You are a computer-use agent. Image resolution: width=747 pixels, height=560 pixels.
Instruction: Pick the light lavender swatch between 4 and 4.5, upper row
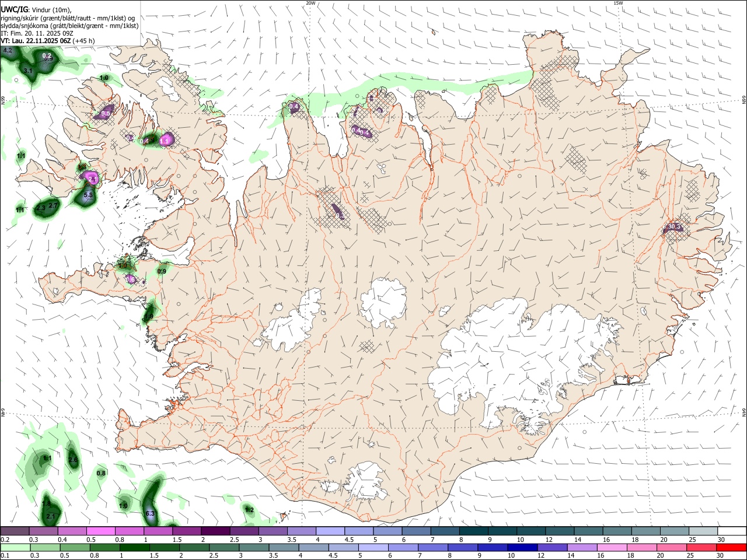[330, 531]
